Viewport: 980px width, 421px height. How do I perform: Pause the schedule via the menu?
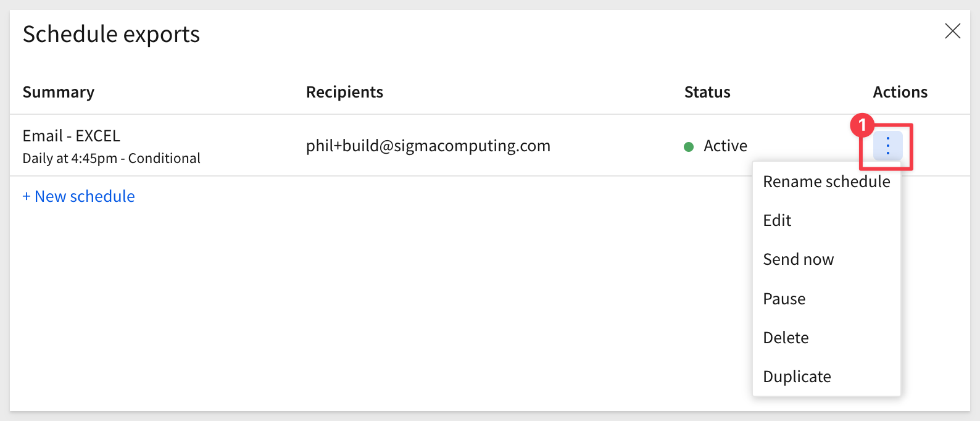tap(826, 299)
